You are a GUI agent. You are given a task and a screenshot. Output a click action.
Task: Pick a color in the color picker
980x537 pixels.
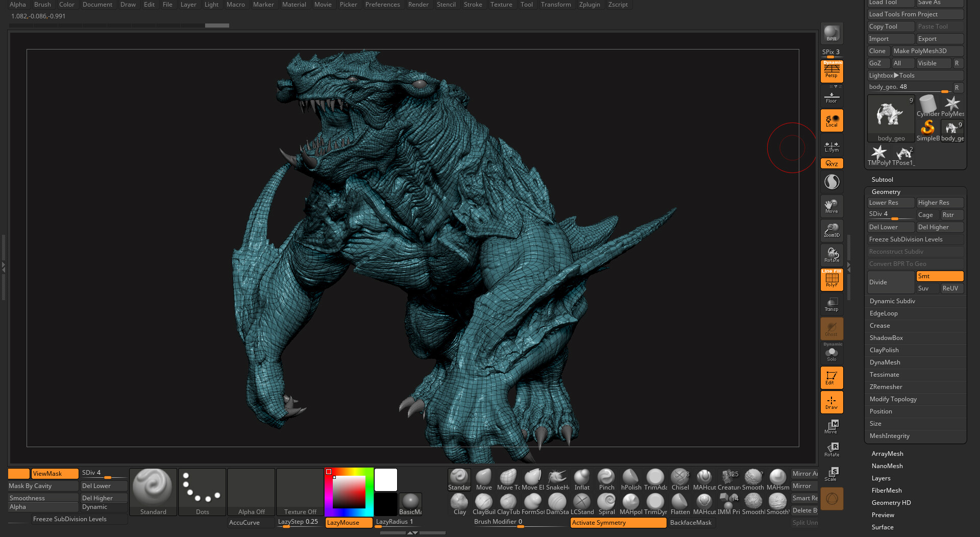point(349,492)
